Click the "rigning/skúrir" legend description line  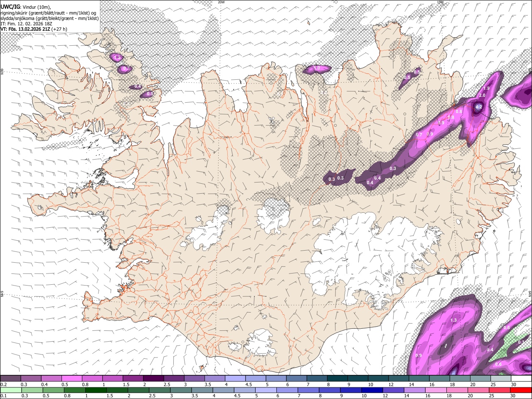pyautogui.click(x=48, y=13)
